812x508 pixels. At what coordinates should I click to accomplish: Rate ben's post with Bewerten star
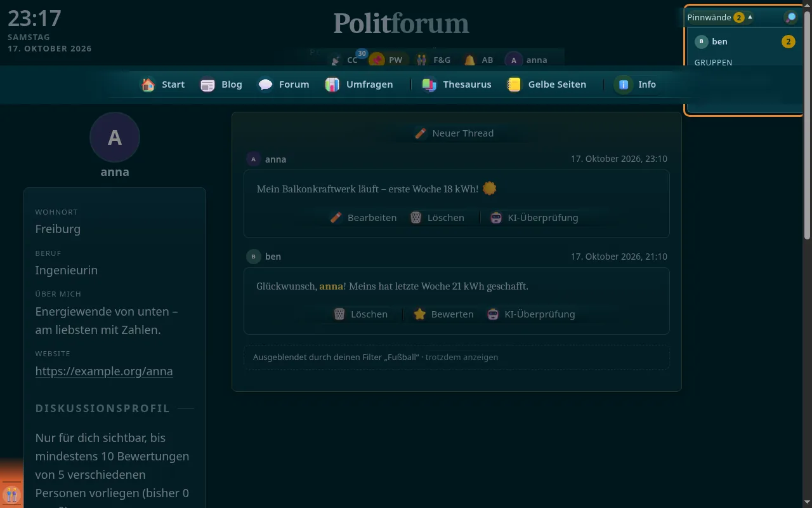[x=443, y=314]
